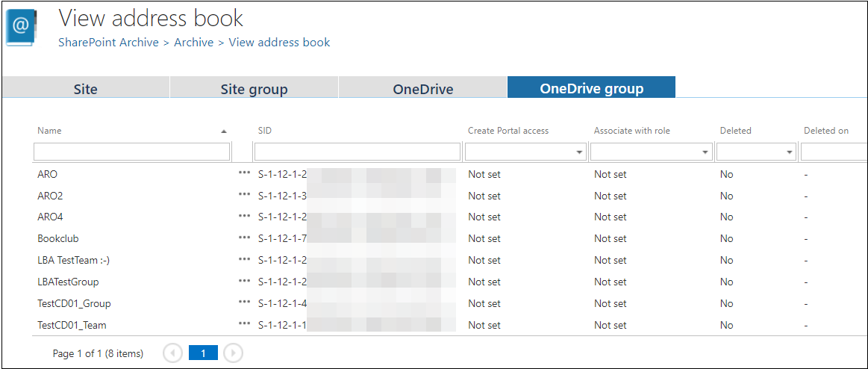This screenshot has width=868, height=369.
Task: Open SharePoint Archive breadcrumb link
Action: pyautogui.click(x=108, y=43)
